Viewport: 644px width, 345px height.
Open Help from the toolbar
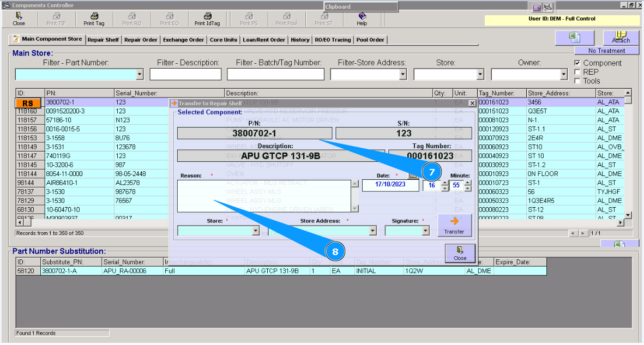pos(362,19)
